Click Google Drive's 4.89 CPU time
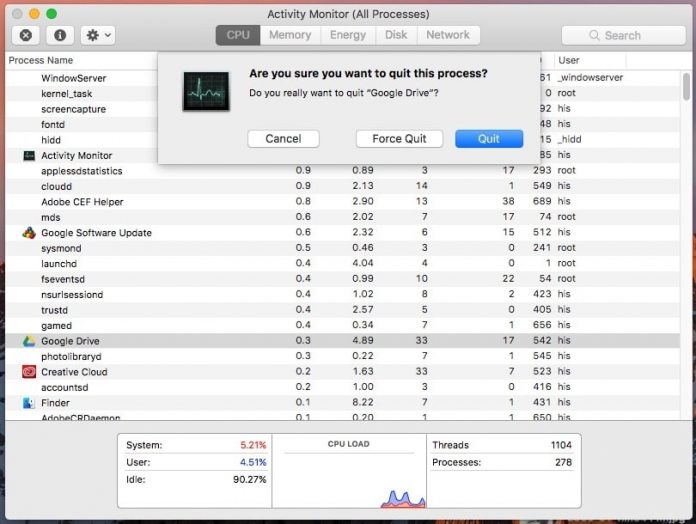Screen dimensions: 696x524 click(x=363, y=340)
